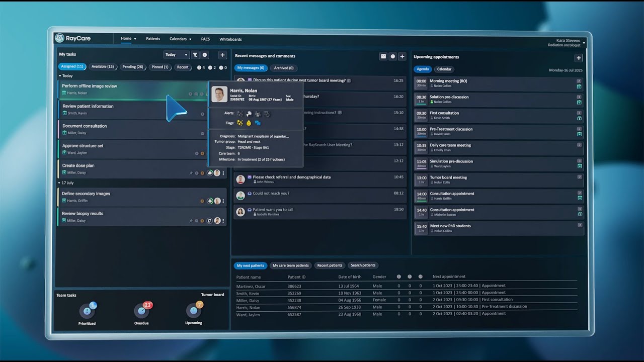This screenshot has height=362, width=644.
Task: Open the Overdue team tasks icon
Action: click(141, 311)
